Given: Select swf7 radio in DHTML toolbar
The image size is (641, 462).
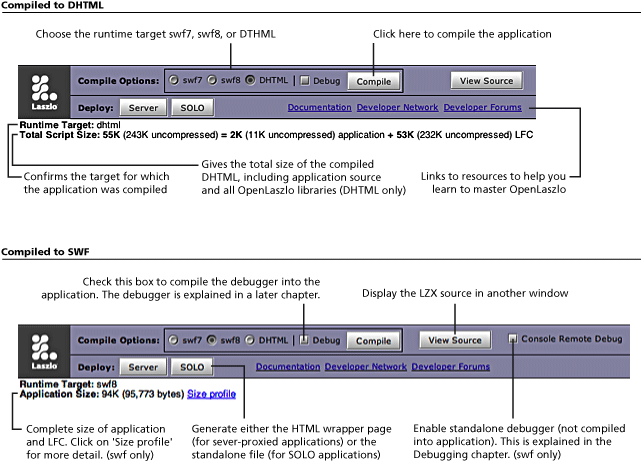Looking at the screenshot, I should pos(174,80).
